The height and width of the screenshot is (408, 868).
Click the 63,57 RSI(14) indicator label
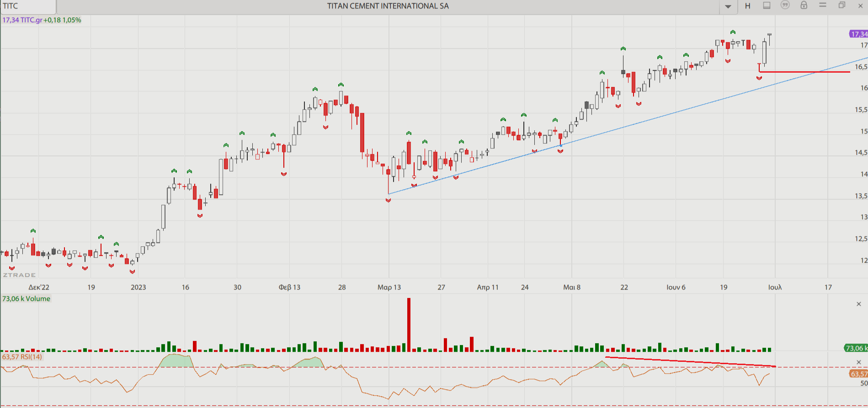click(x=22, y=357)
